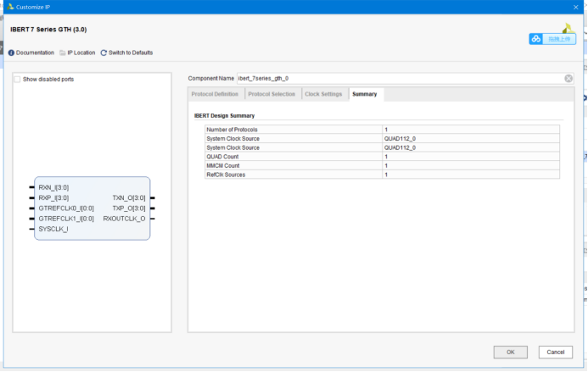
Task: Click Switch to Defaults refresh icon
Action: point(104,53)
